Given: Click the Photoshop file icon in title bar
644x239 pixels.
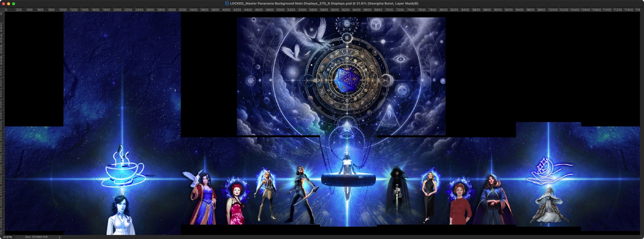Looking at the screenshot, I should [227, 3].
